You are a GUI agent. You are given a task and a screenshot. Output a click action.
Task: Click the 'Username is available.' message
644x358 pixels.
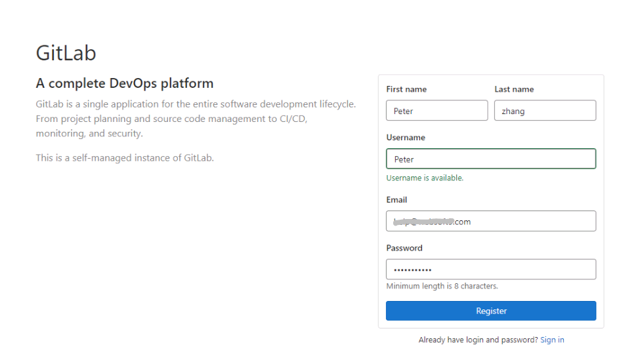(x=425, y=178)
